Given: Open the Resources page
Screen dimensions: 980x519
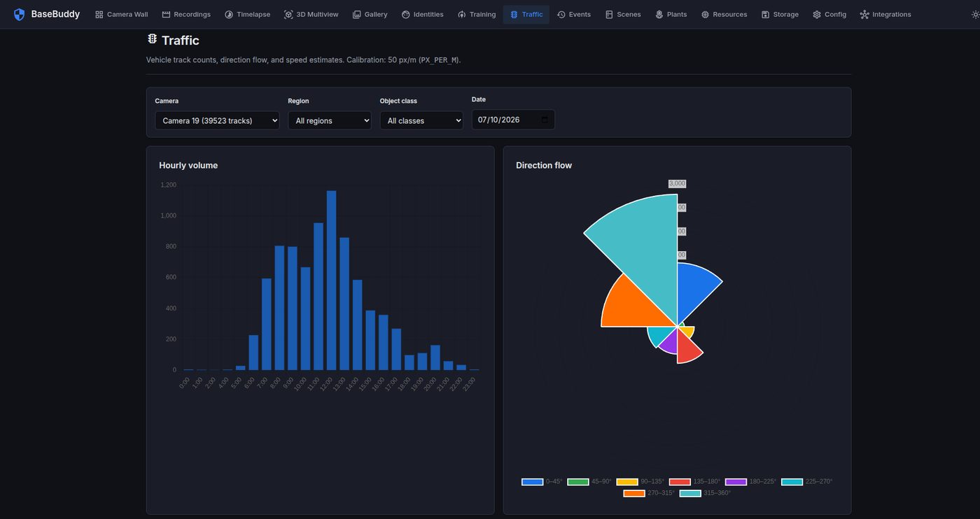Looking at the screenshot, I should [x=724, y=14].
